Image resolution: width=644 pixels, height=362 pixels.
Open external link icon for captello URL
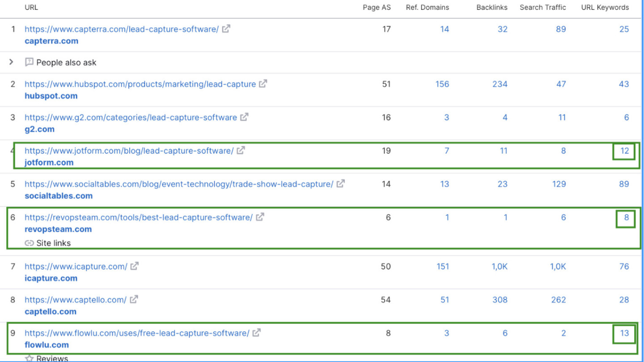coord(134,299)
